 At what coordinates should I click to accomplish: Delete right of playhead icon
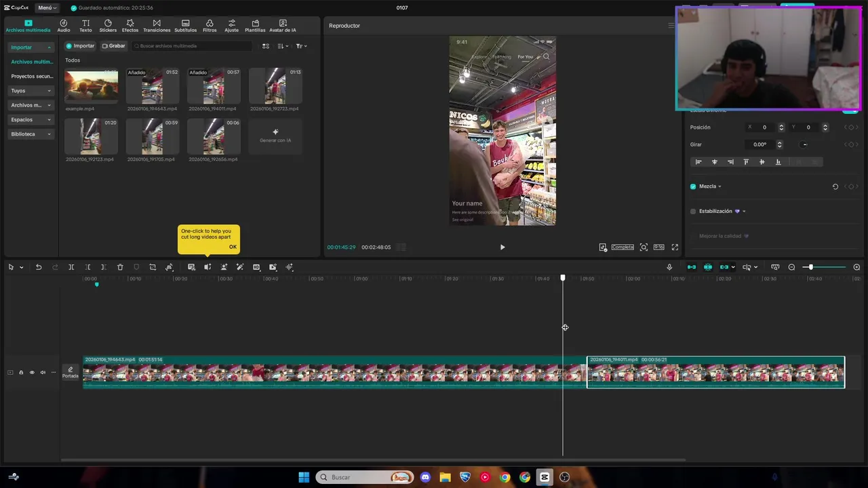[x=103, y=267]
